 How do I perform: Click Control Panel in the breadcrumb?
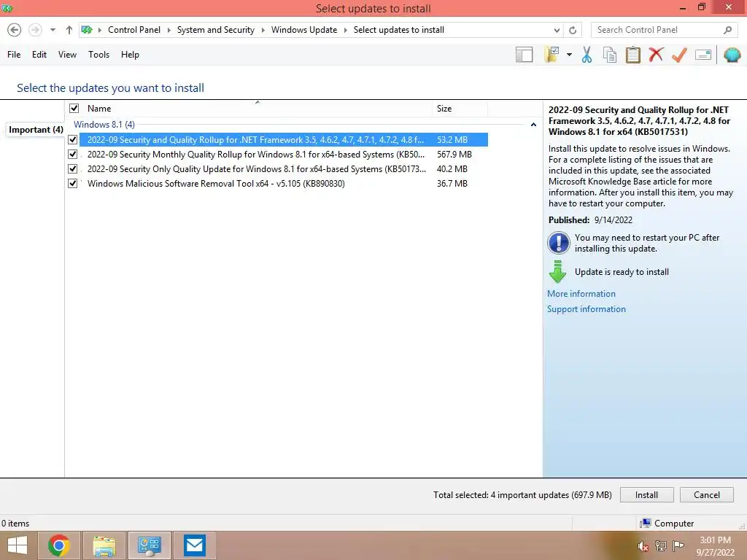pyautogui.click(x=134, y=30)
